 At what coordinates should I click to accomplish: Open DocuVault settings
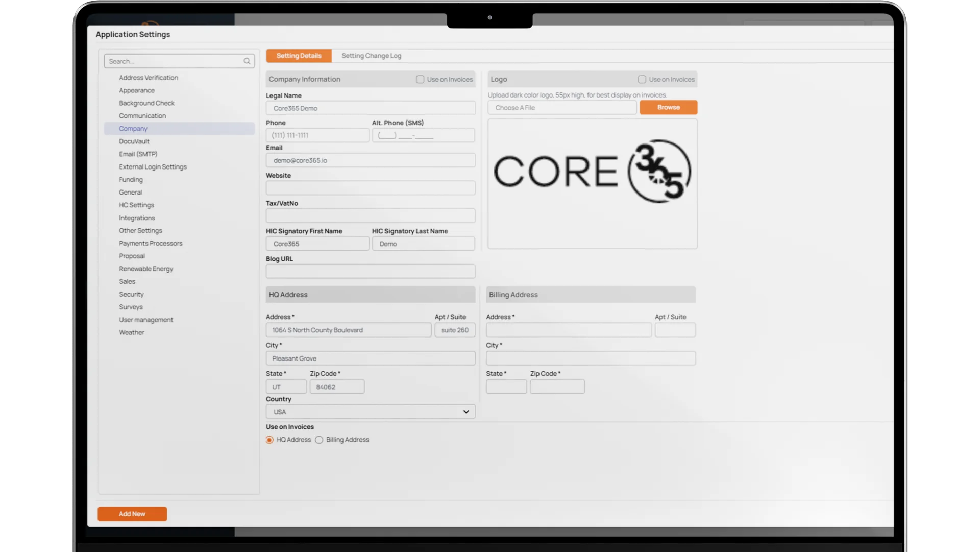(x=134, y=141)
